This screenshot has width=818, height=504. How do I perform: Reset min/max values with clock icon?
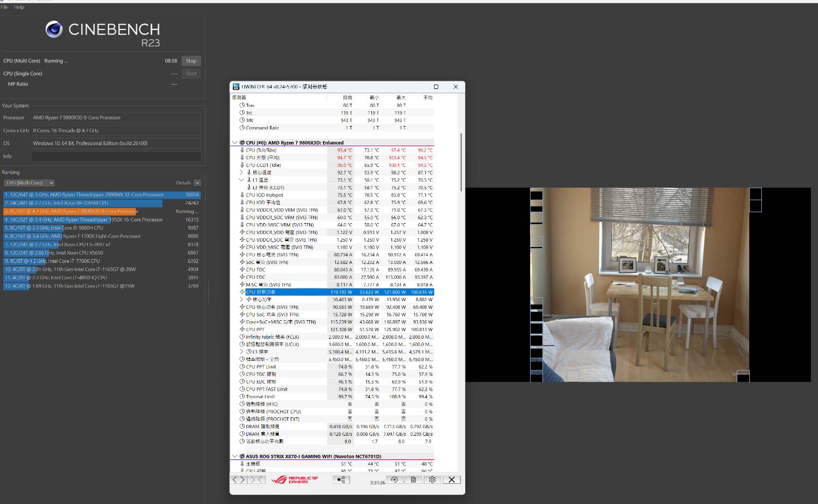394,479
